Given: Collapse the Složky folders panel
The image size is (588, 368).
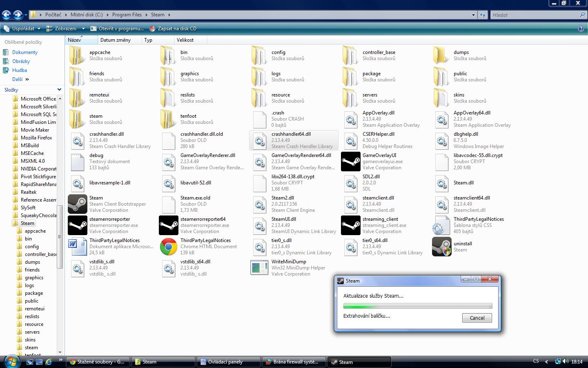Looking at the screenshot, I should click(x=59, y=90).
